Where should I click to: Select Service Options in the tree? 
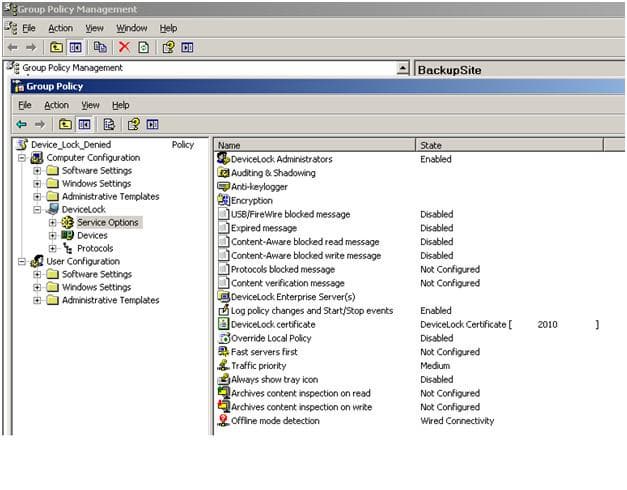click(108, 222)
